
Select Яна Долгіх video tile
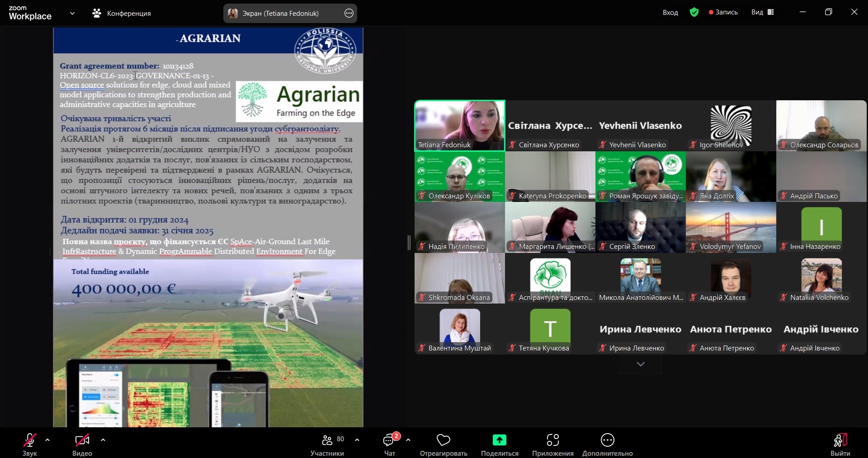[731, 177]
